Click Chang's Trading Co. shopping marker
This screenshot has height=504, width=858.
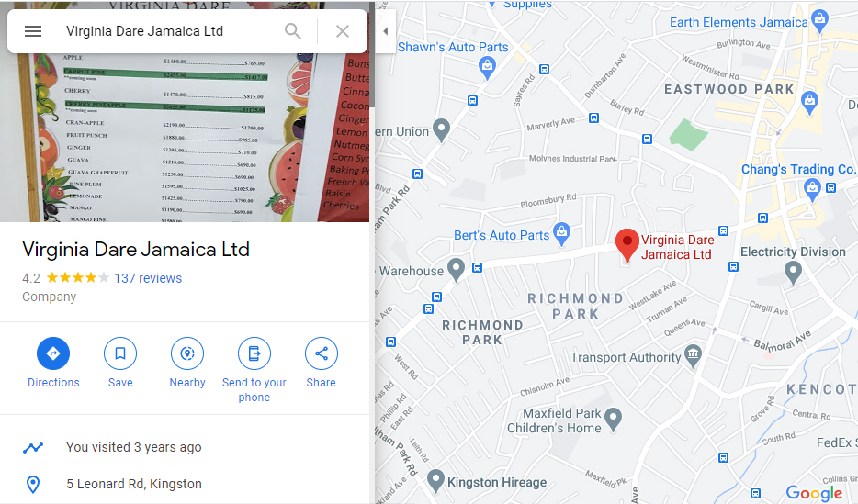click(x=813, y=190)
